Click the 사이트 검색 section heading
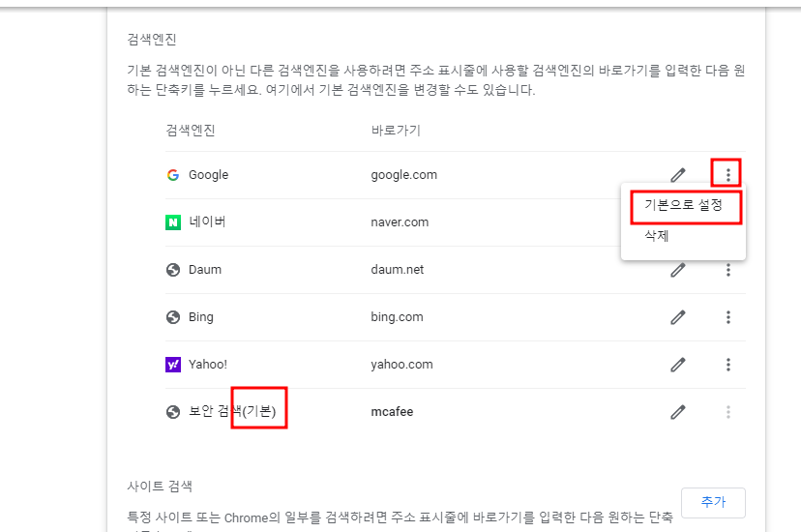801x532 pixels. 160,486
